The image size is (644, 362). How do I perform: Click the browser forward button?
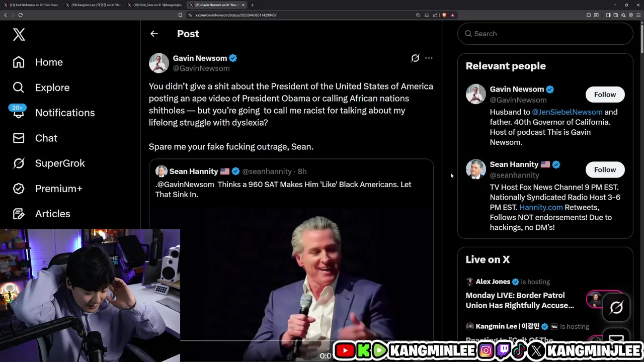click(13, 15)
